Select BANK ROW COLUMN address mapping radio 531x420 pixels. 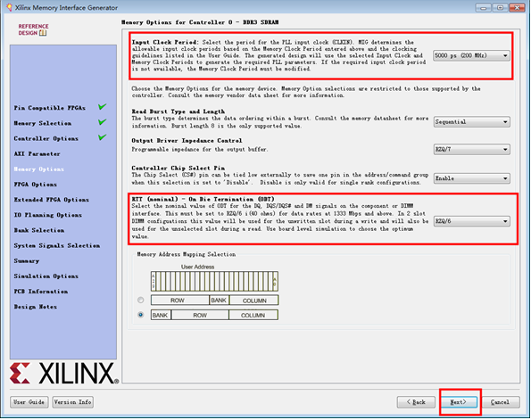(x=140, y=315)
